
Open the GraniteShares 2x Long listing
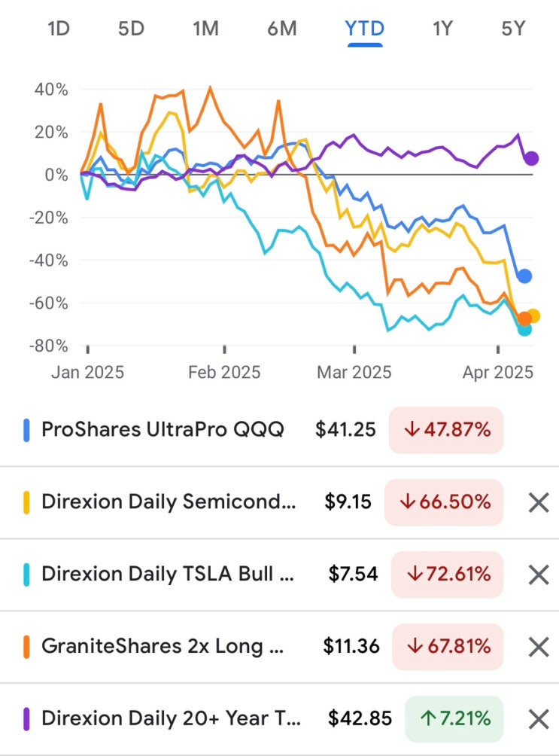[x=163, y=647]
